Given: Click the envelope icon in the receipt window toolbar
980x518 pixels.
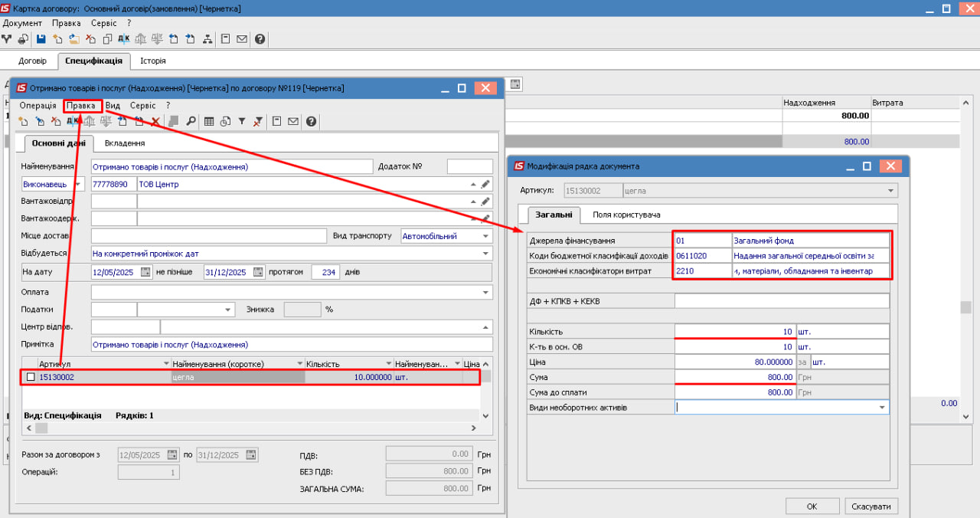Looking at the screenshot, I should pyautogui.click(x=293, y=121).
